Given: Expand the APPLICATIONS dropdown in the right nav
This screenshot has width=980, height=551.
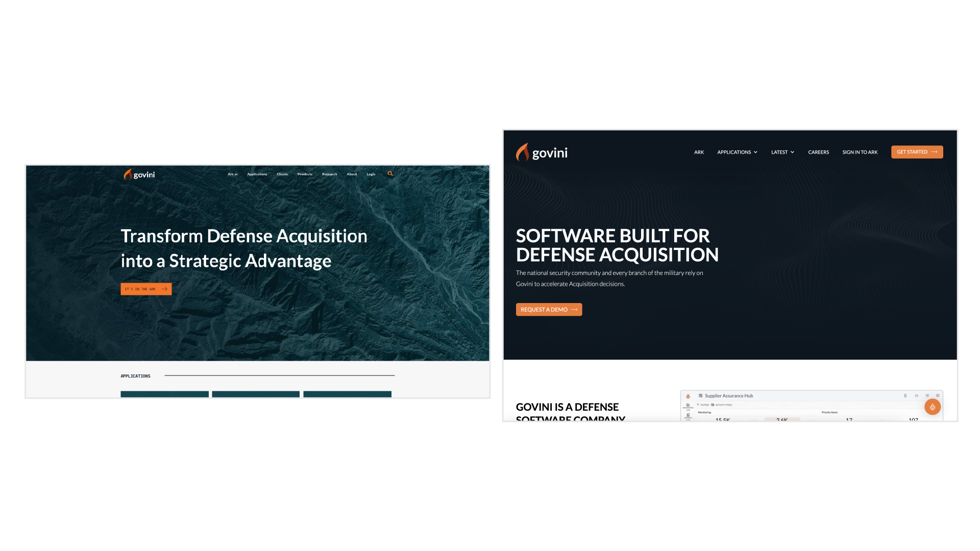Looking at the screenshot, I should click(737, 152).
